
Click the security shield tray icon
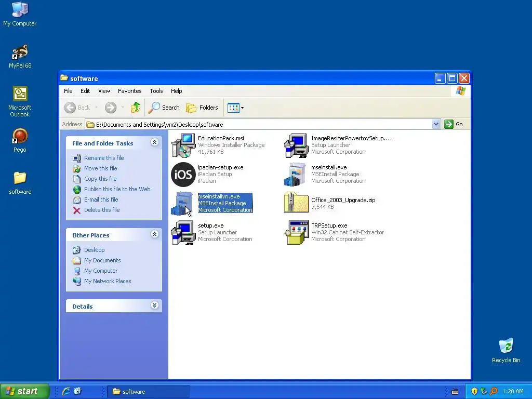coord(474,391)
